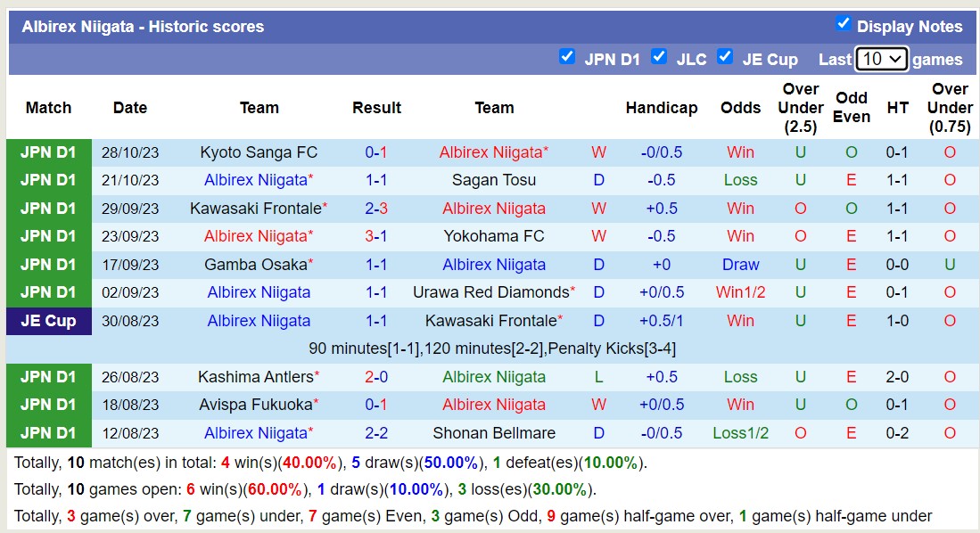Open Kyoto Sanga FC team link
The width and height of the screenshot is (980, 533).
(259, 152)
